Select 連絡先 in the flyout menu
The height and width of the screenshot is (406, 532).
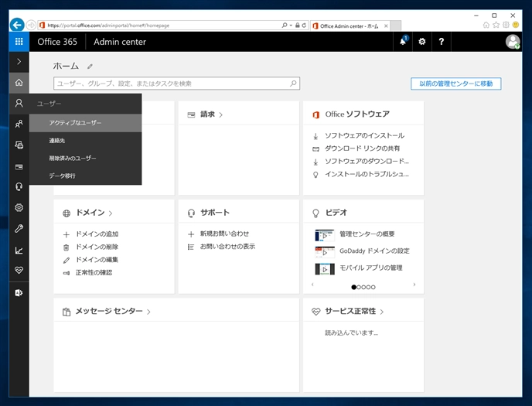point(86,141)
